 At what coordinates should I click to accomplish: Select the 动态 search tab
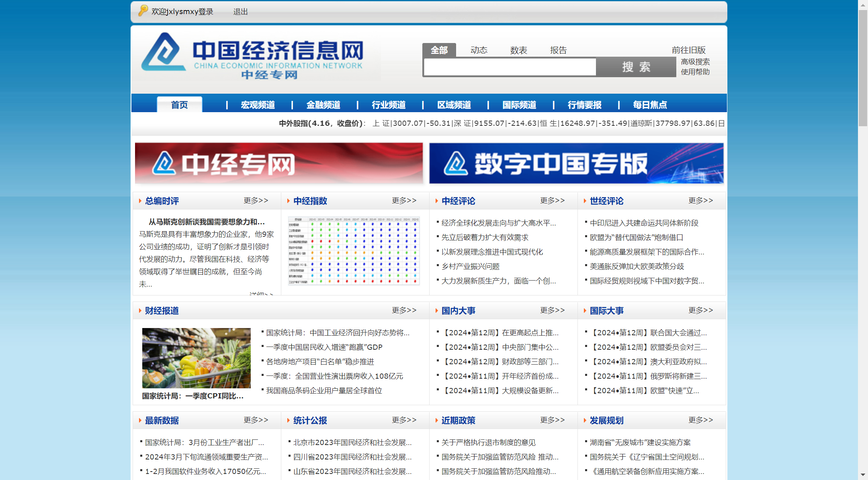point(479,50)
